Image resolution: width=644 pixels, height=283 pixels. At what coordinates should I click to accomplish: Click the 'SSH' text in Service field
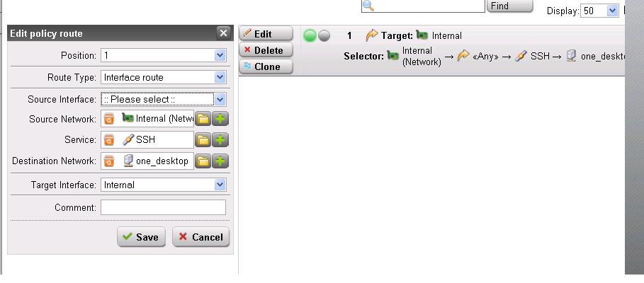146,140
